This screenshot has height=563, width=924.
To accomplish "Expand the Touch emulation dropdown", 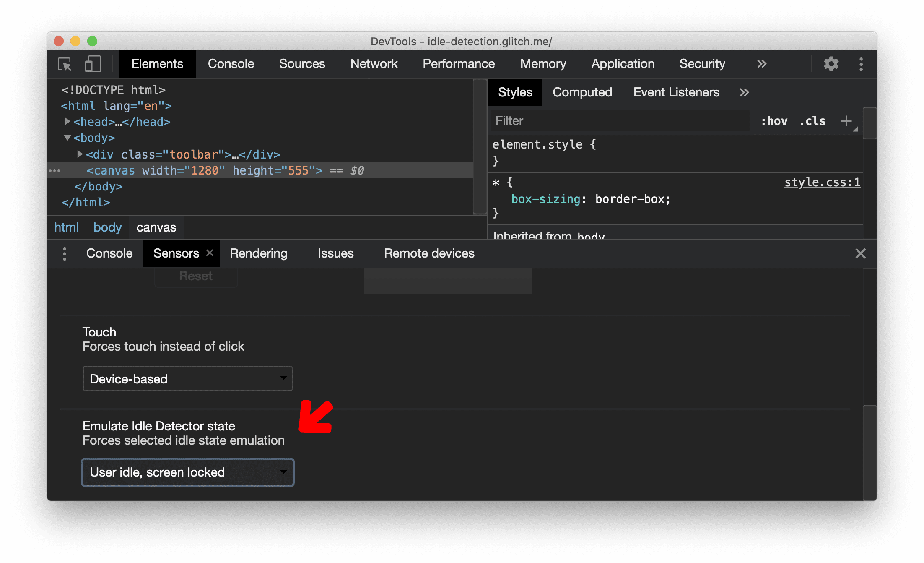I will [187, 379].
